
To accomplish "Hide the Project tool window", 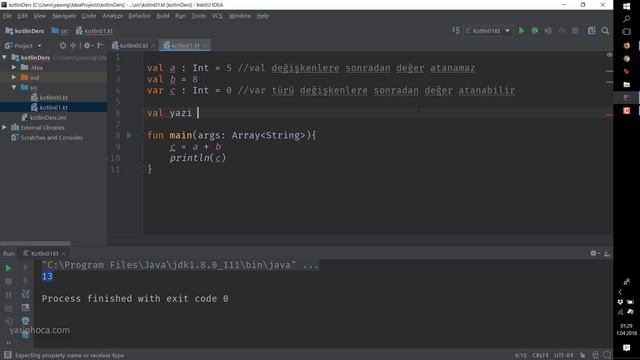I will pos(100,46).
